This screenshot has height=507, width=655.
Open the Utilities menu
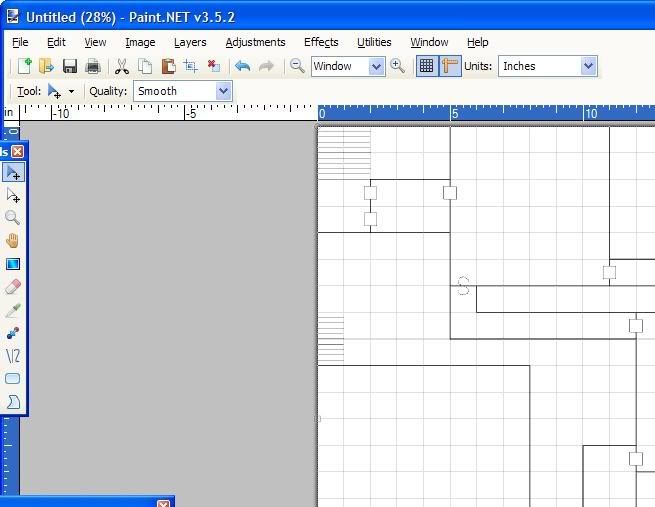[374, 42]
